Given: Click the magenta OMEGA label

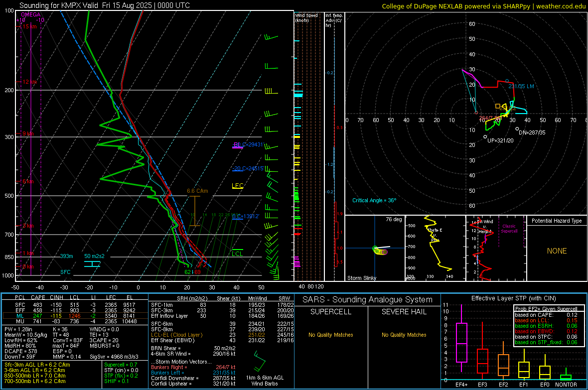Looking at the screenshot, I should [31, 14].
